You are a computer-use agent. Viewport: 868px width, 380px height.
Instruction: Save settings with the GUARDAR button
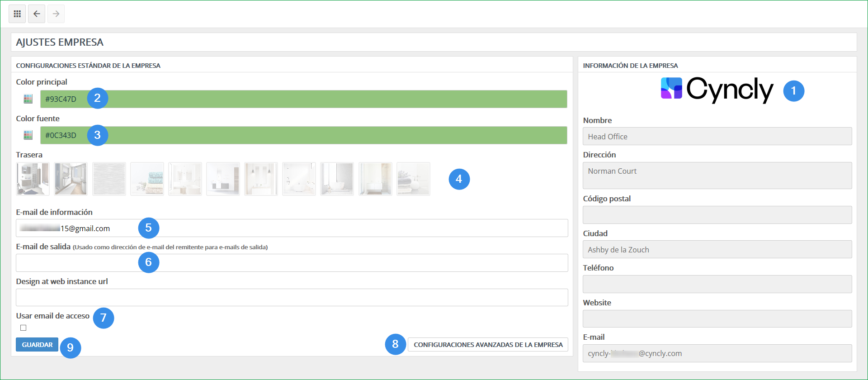(37, 344)
